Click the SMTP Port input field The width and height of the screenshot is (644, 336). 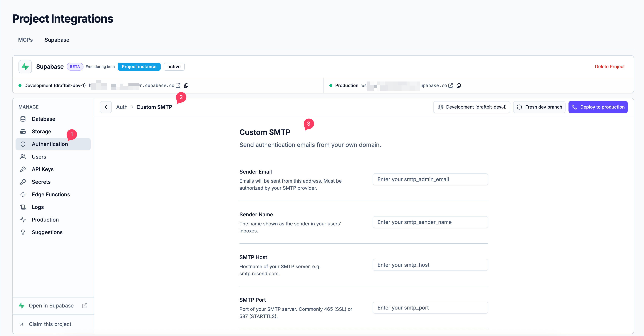(430, 308)
